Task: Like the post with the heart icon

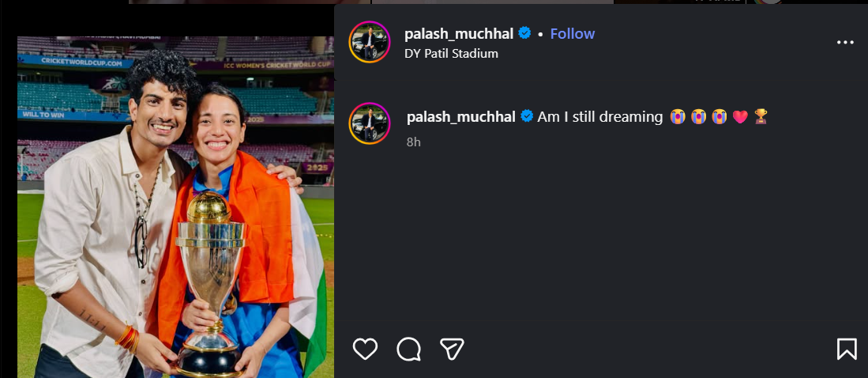Action: coord(366,350)
